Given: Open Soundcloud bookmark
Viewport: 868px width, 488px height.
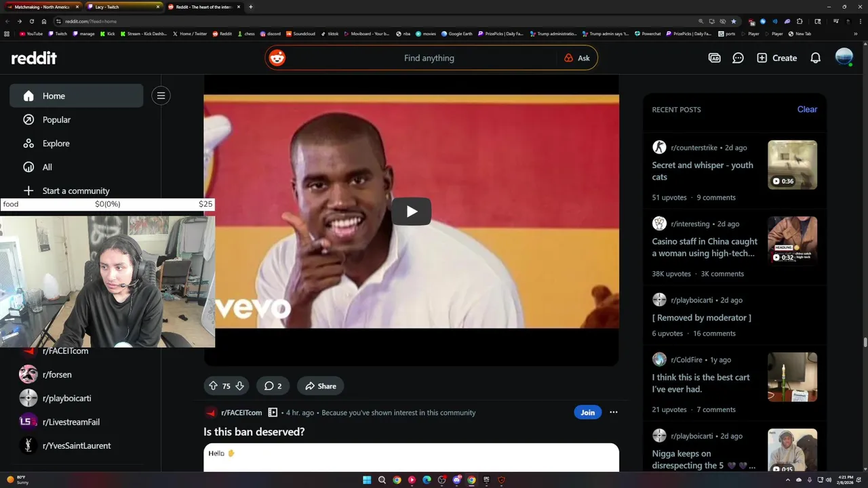Looking at the screenshot, I should [x=300, y=33].
